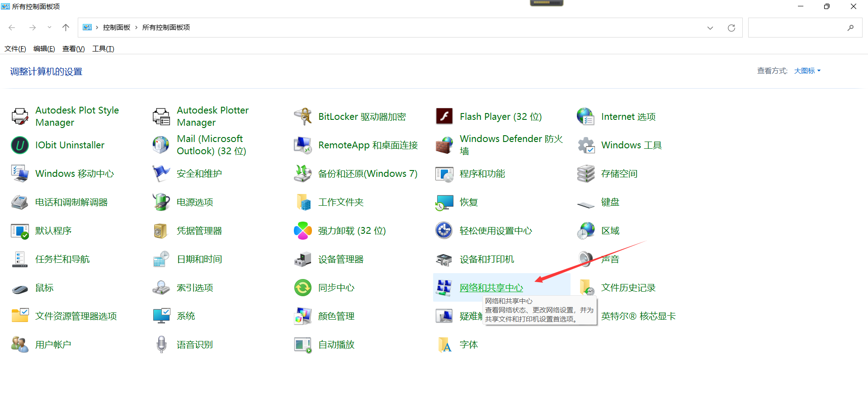Click the 程序和功能 icon
Image resolution: width=868 pixels, height=407 pixels.
(x=444, y=174)
